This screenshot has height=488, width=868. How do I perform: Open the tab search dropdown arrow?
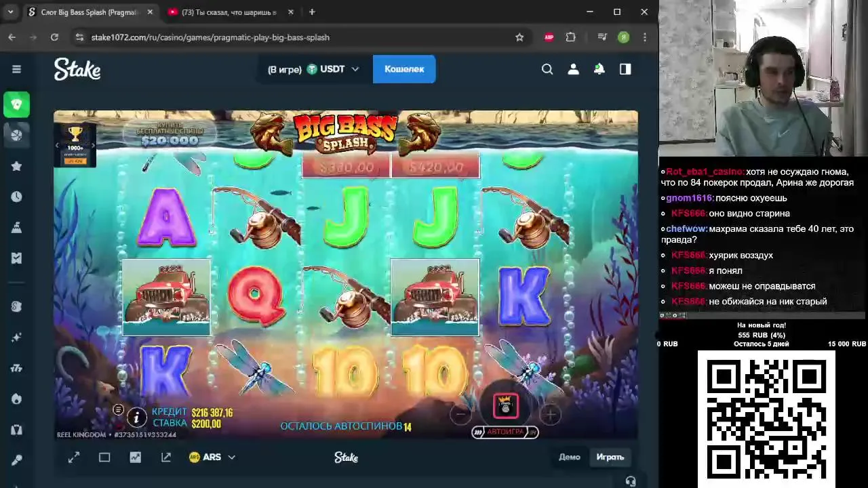point(10,12)
